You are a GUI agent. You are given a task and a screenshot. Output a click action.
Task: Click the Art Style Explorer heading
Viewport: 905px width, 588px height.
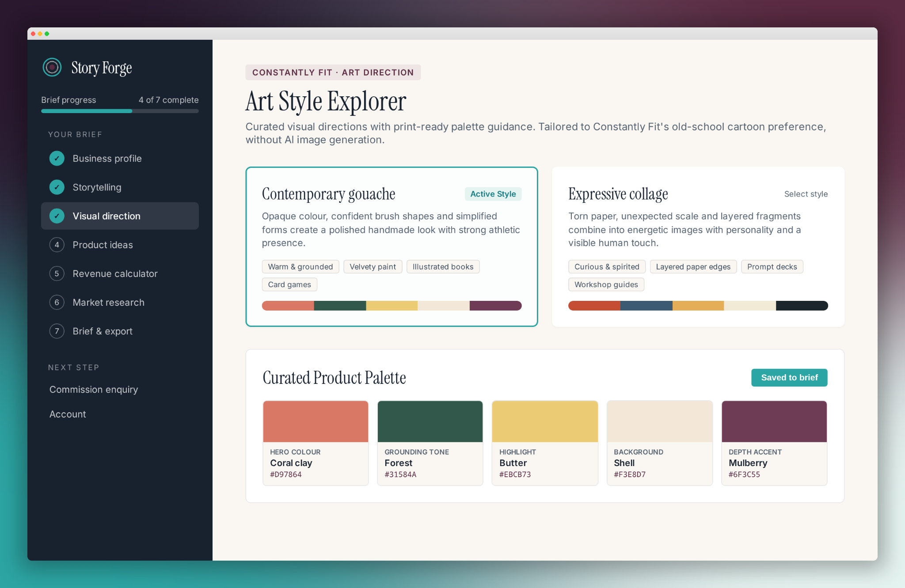(x=326, y=101)
